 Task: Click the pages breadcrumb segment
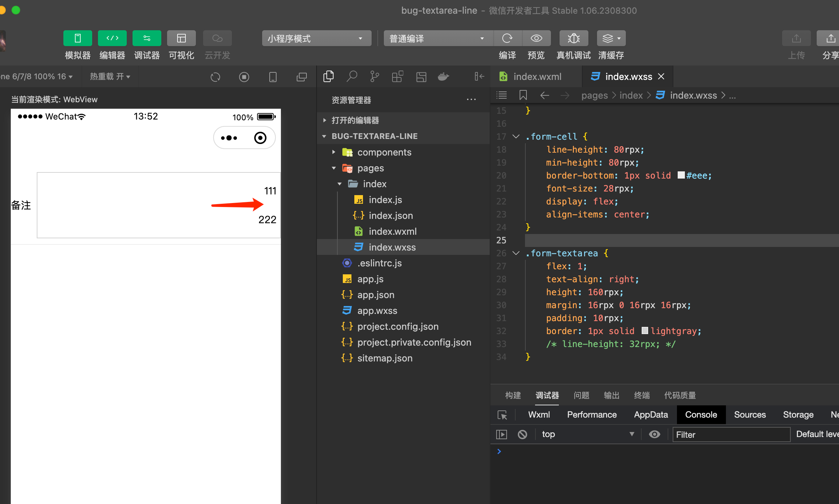595,95
